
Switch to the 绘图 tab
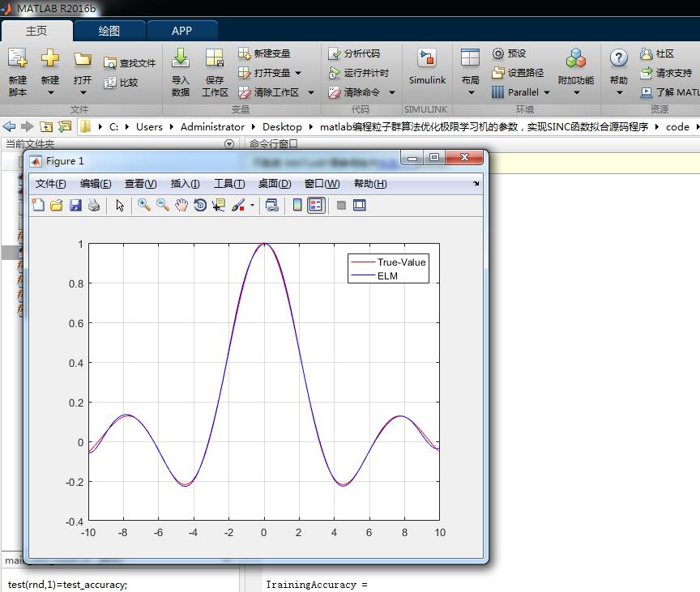click(109, 31)
